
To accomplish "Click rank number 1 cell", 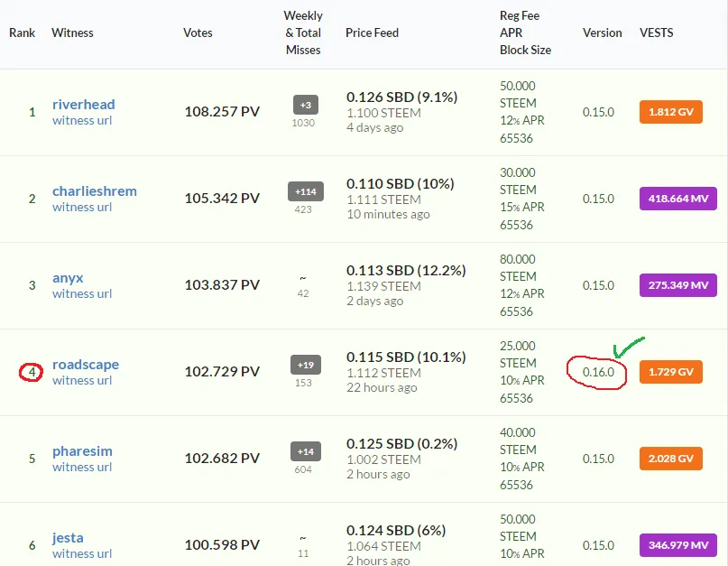I will [32, 112].
